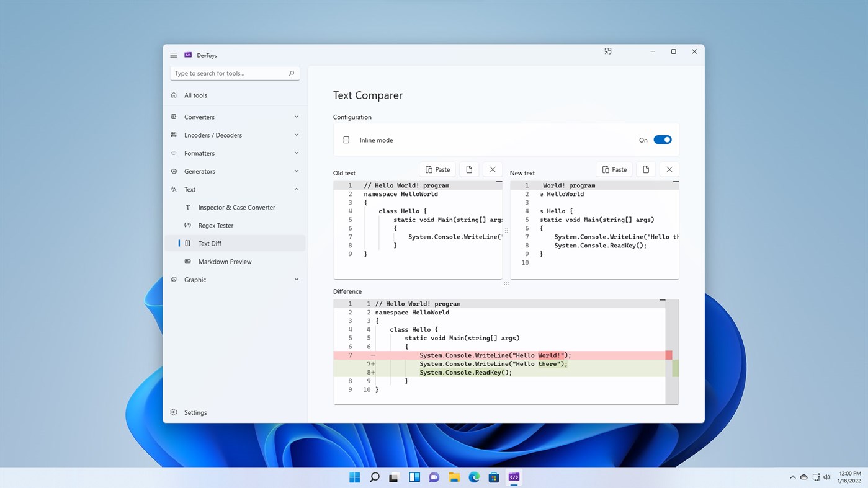Paste into the Old text field
Viewport: 868px width, 488px height.
pyautogui.click(x=437, y=169)
